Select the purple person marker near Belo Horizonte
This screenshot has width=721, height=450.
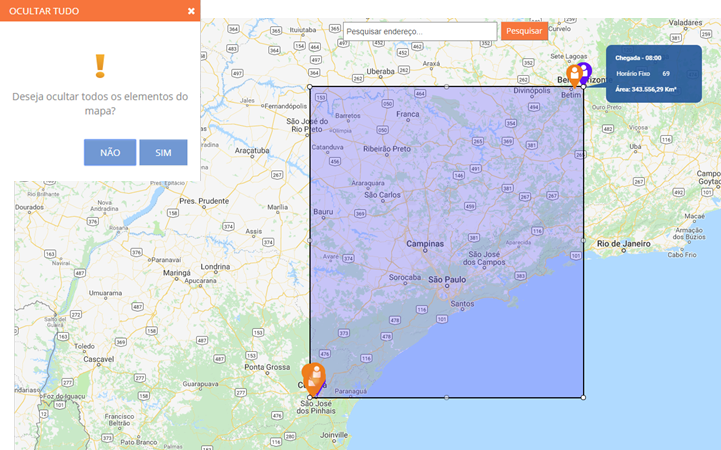pyautogui.click(x=585, y=71)
